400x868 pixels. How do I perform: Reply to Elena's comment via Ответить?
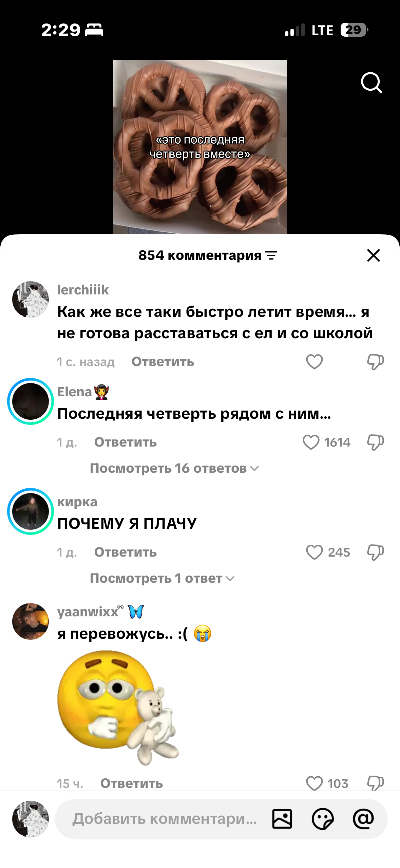coord(126,442)
